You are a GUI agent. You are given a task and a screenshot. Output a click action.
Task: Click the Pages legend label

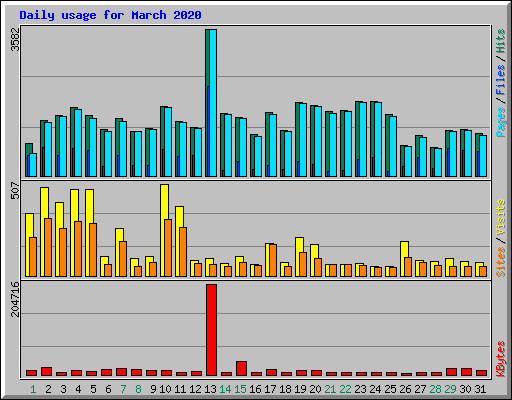[500, 122]
